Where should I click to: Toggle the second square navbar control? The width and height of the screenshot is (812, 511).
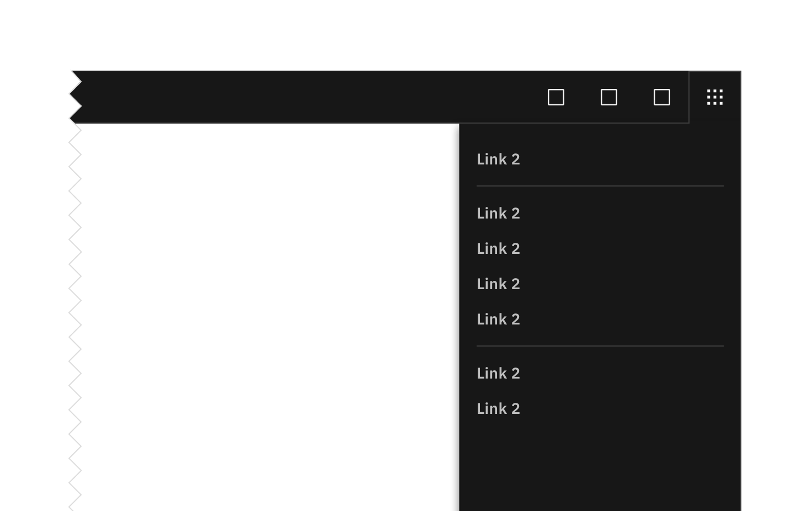click(608, 97)
